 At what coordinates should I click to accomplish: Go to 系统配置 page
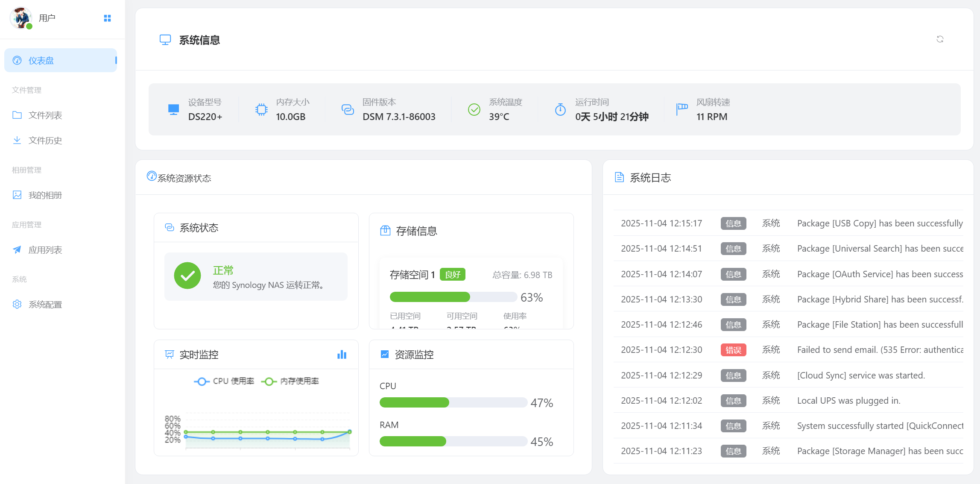(45, 304)
